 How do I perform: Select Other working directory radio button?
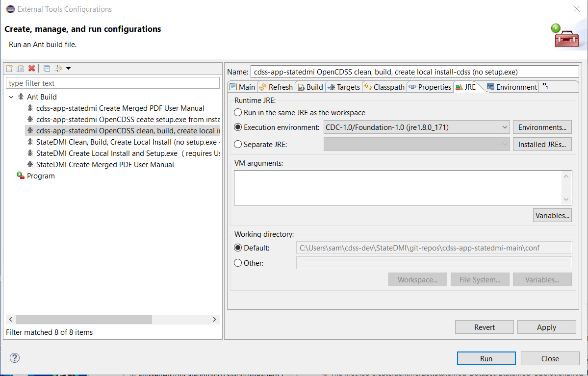238,263
